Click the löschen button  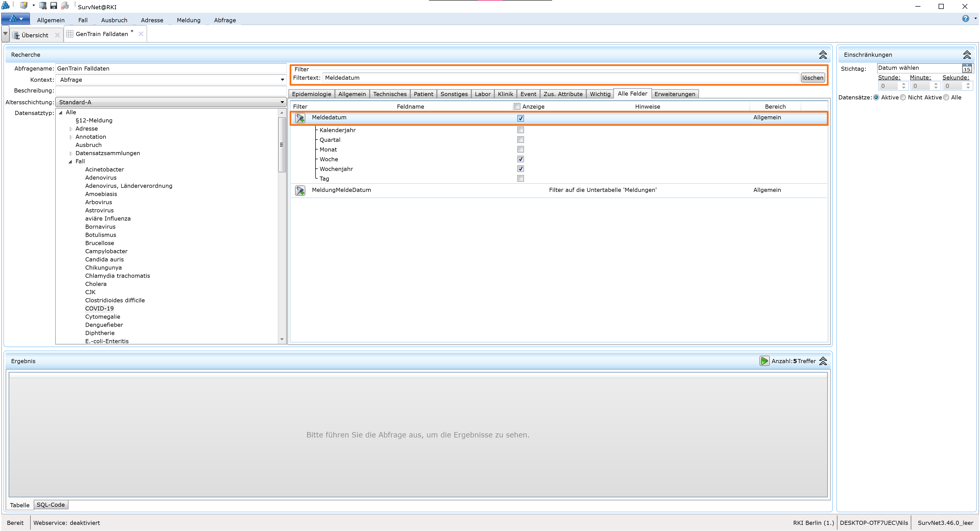click(x=813, y=78)
